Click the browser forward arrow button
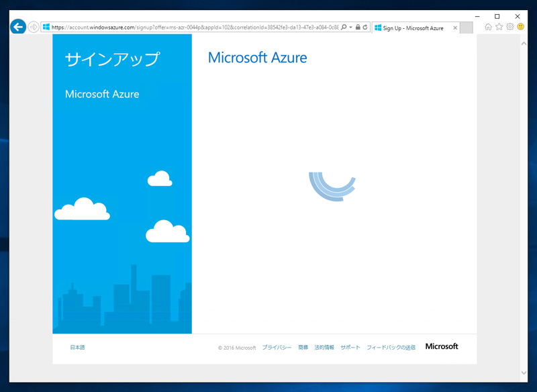Viewport: 537px width, 392px height. click(x=33, y=27)
